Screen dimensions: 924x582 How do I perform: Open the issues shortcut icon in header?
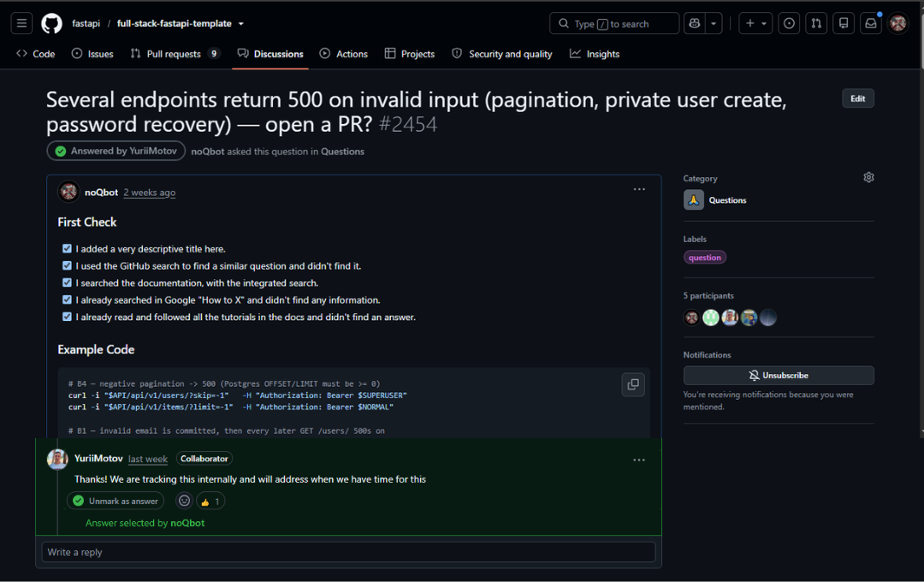tap(789, 24)
